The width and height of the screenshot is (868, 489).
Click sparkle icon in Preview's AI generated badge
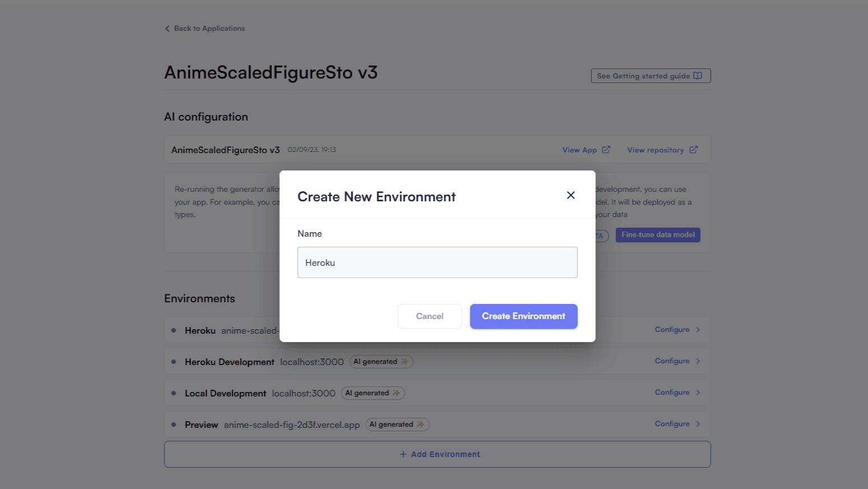point(421,425)
